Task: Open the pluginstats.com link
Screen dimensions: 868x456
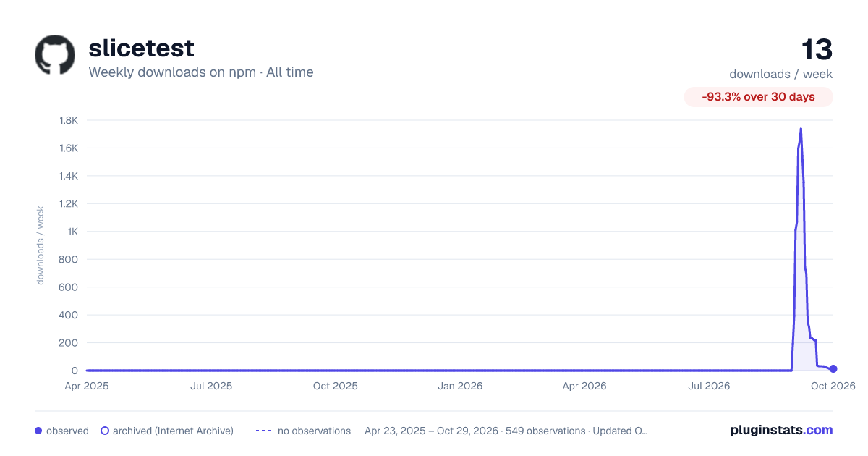Action: click(782, 430)
